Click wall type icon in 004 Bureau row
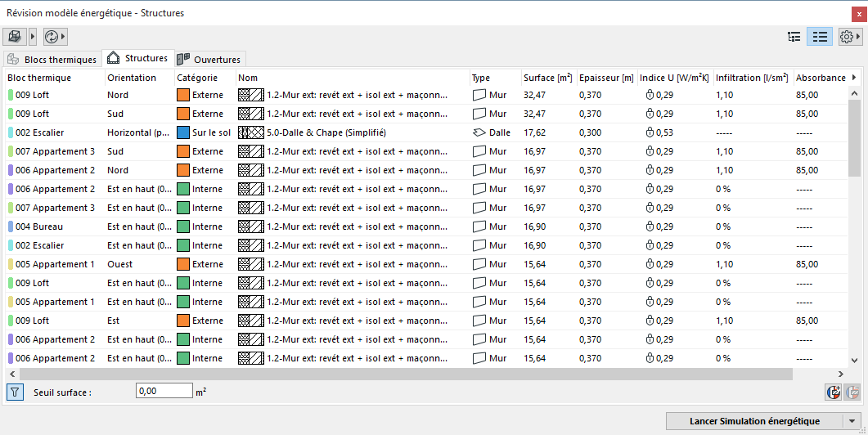Viewport: 868px width, 435px height. coord(479,227)
